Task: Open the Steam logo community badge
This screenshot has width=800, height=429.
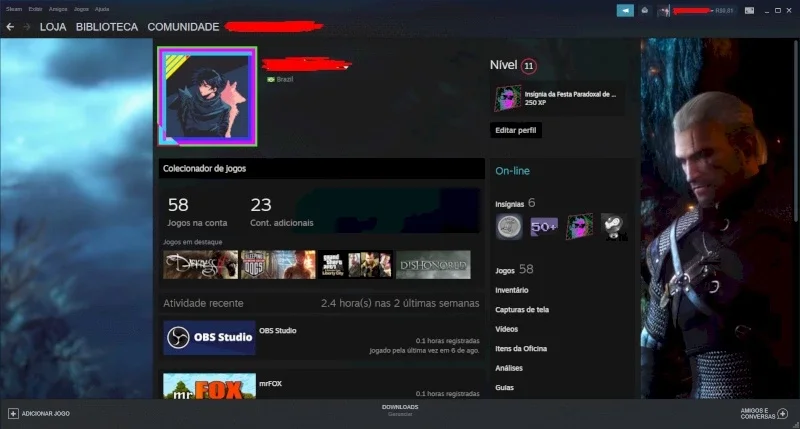Action: tap(614, 226)
